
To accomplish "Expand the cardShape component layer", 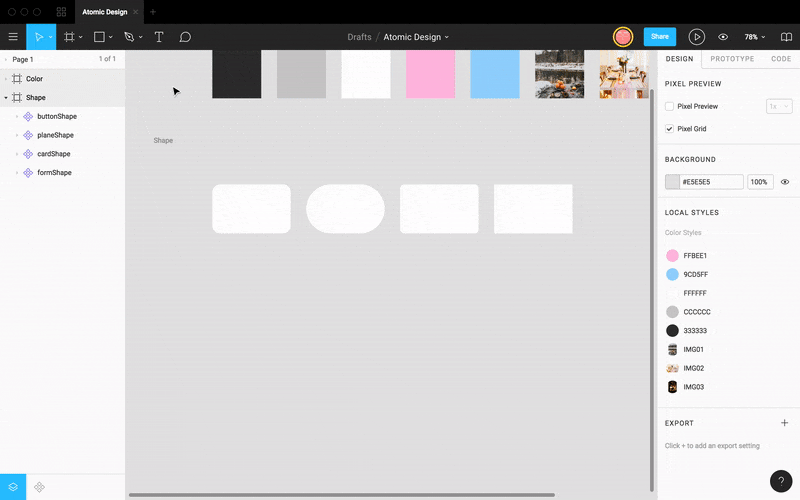I will [x=17, y=154].
